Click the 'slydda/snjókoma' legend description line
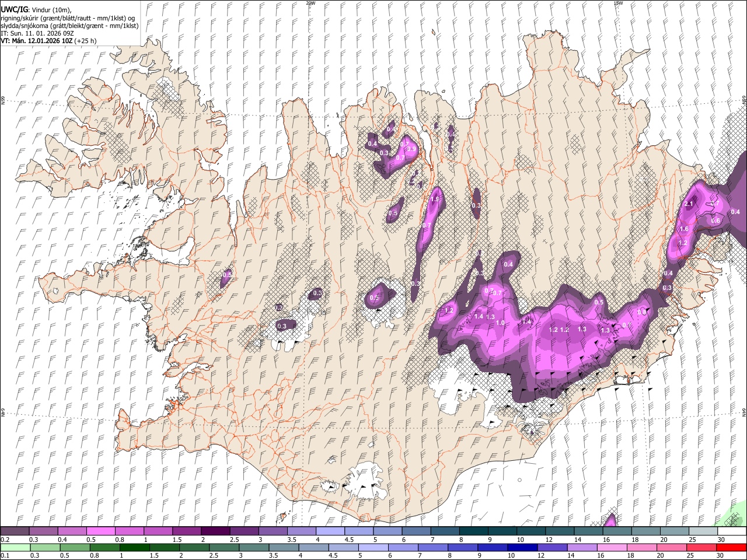The height and width of the screenshot is (560, 747). click(69, 26)
